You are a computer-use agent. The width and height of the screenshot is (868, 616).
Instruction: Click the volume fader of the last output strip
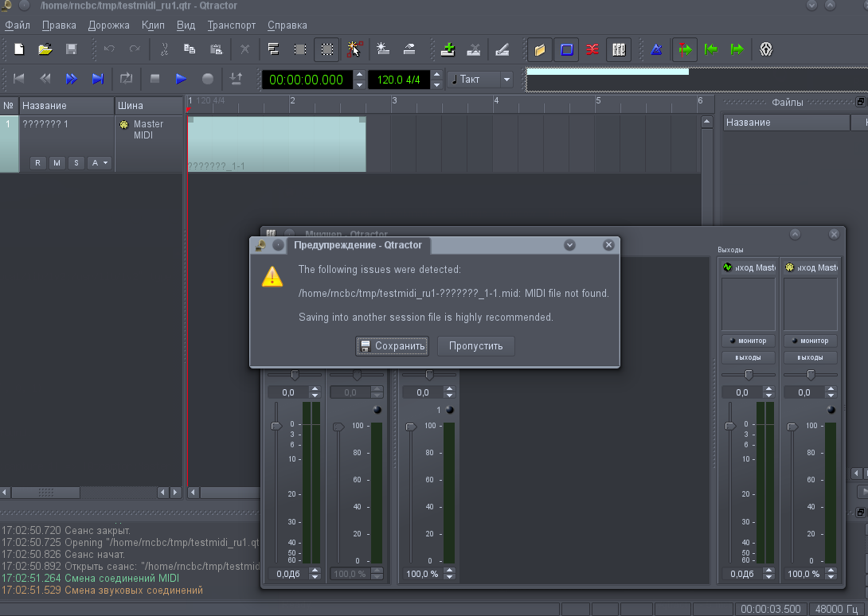[792, 427]
